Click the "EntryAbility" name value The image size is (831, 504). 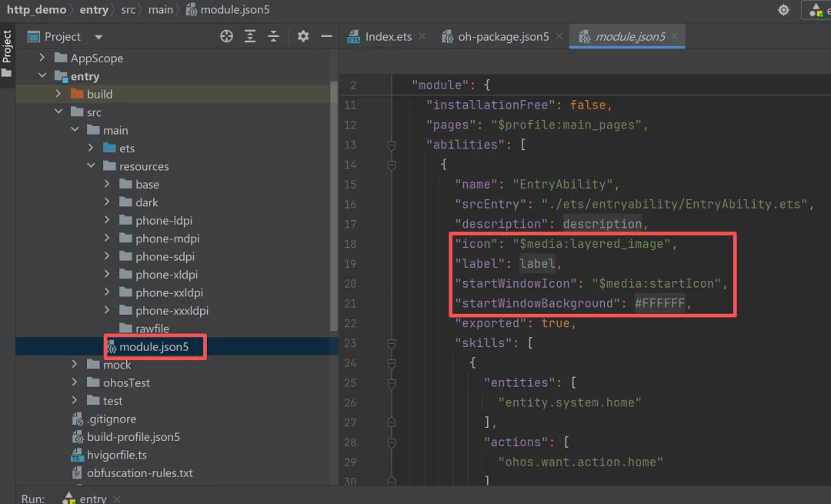pos(562,185)
